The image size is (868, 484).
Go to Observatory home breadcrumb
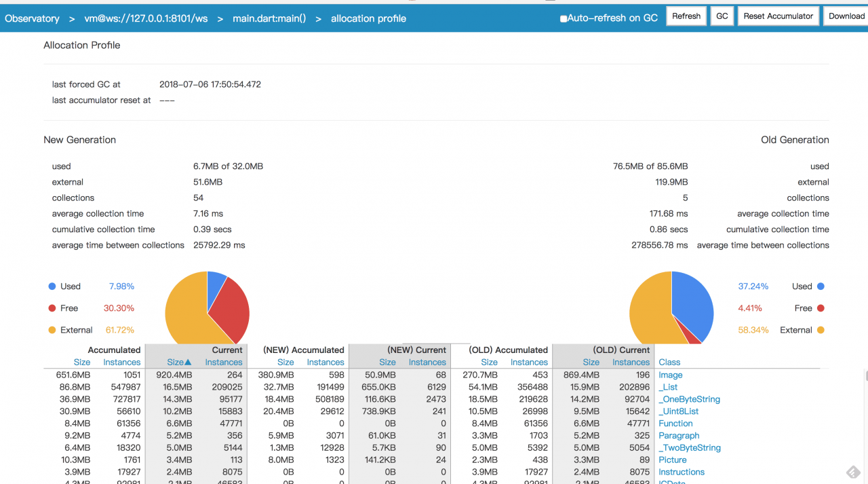32,18
